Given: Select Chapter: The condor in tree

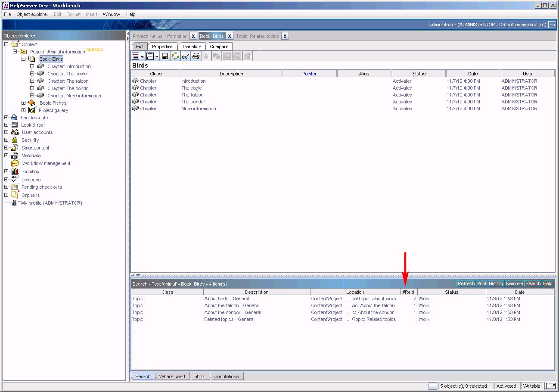Looking at the screenshot, I should tap(69, 88).
